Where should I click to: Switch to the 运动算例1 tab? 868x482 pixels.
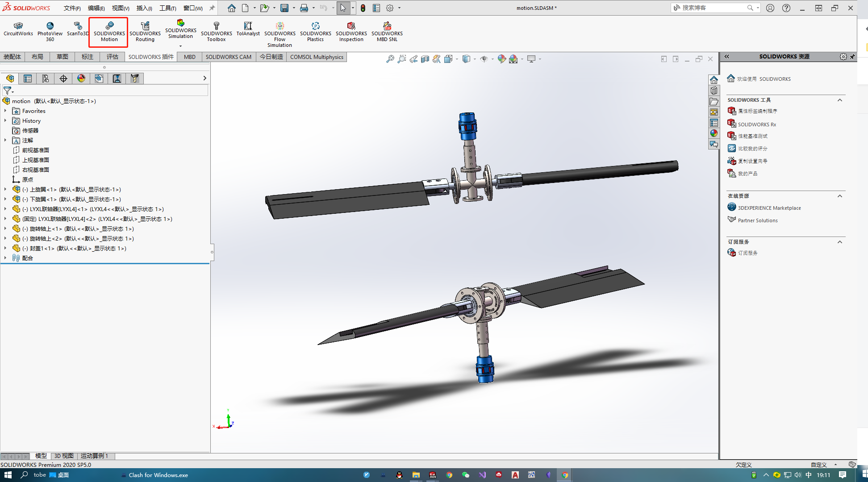[x=94, y=456]
